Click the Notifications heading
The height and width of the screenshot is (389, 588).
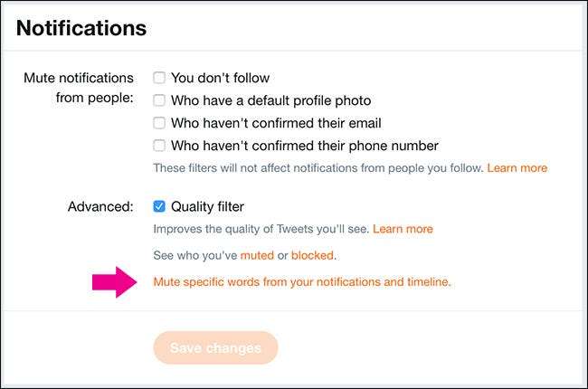coord(81,28)
